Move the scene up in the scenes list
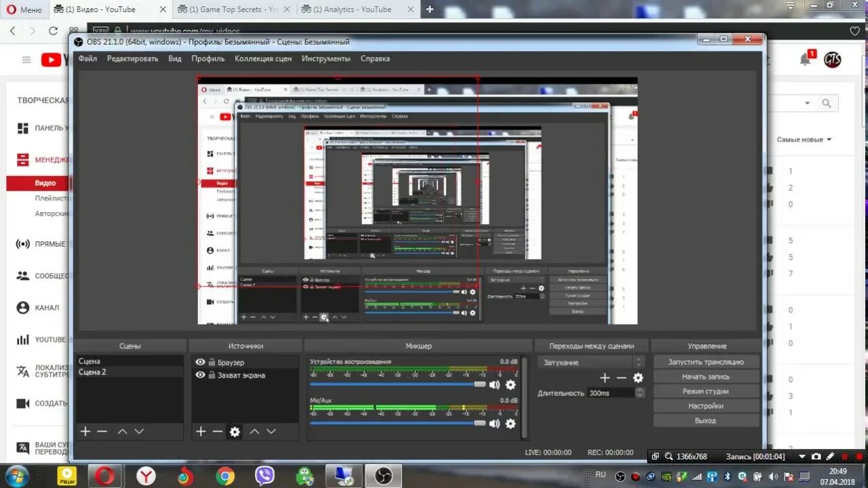 pyautogui.click(x=122, y=432)
